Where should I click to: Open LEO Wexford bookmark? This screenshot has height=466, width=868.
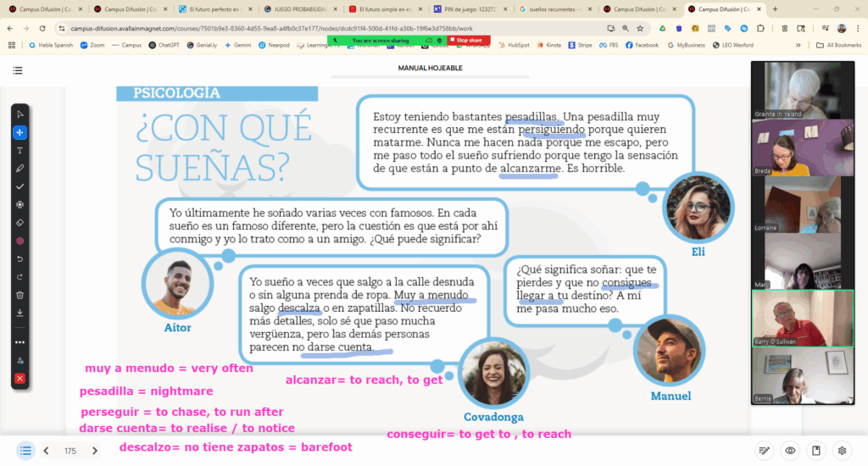pos(733,46)
